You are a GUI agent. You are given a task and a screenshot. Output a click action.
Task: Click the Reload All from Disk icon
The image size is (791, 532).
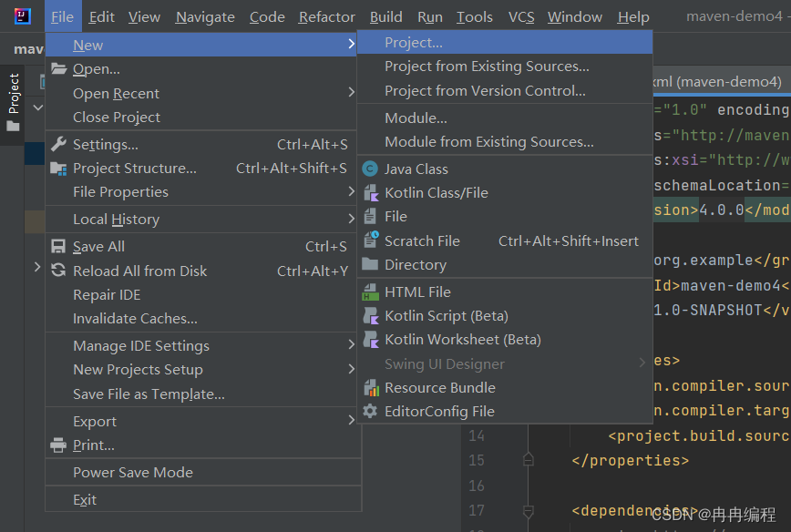click(58, 271)
